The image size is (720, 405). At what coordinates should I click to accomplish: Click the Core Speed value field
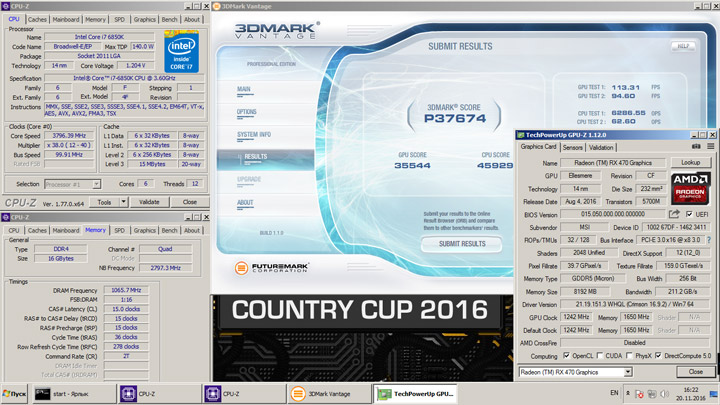(69, 135)
